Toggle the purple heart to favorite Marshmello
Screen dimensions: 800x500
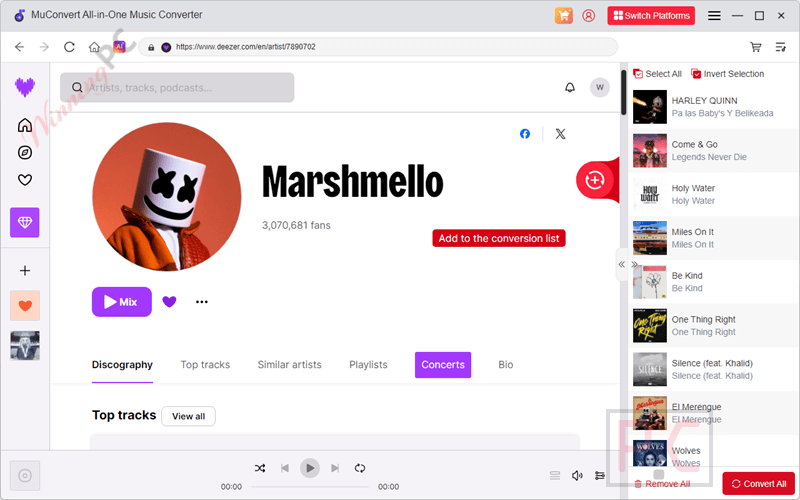(x=169, y=302)
